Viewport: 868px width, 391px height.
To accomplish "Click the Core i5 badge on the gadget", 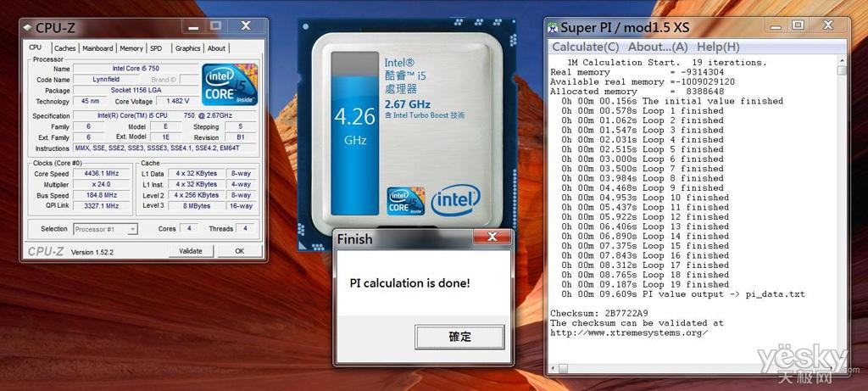I will pyautogui.click(x=406, y=201).
